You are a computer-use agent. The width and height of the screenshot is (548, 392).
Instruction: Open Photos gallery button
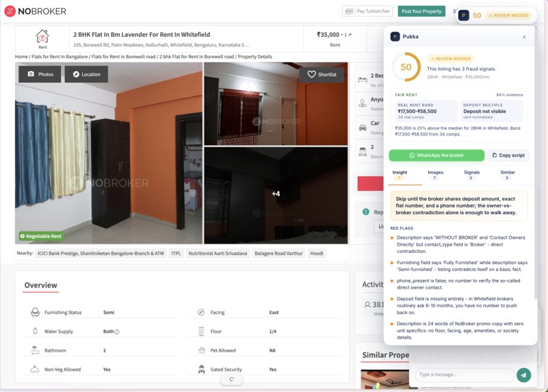click(40, 74)
